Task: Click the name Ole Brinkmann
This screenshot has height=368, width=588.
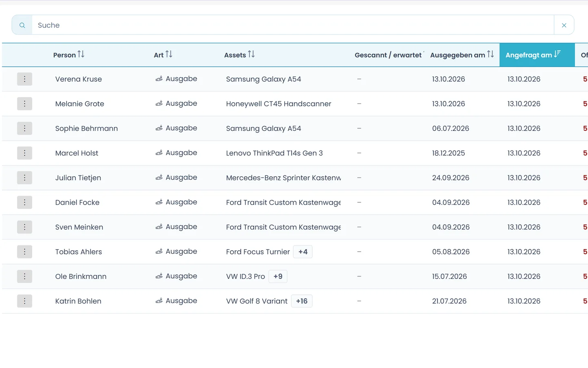Action: (81, 276)
